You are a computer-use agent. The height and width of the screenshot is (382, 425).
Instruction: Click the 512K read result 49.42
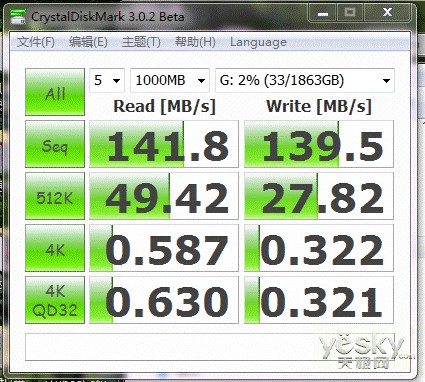(x=164, y=196)
